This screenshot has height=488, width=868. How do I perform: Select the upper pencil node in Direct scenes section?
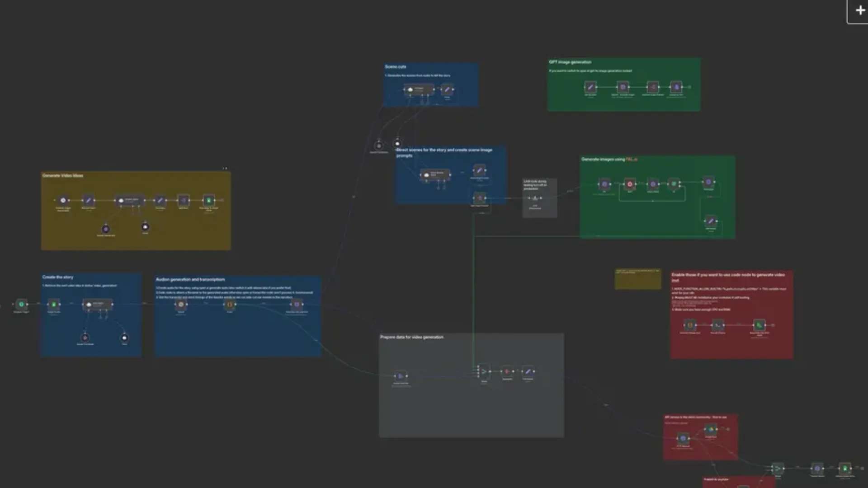click(480, 170)
